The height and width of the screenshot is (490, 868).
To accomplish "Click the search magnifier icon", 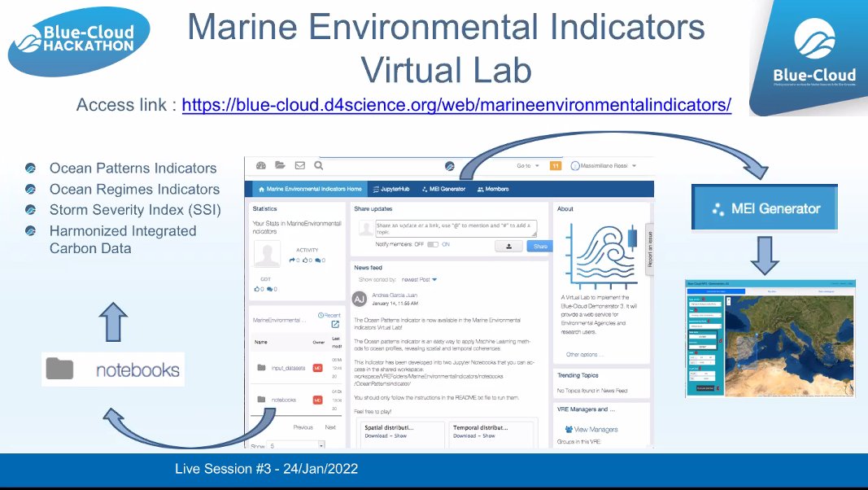I will 319,165.
